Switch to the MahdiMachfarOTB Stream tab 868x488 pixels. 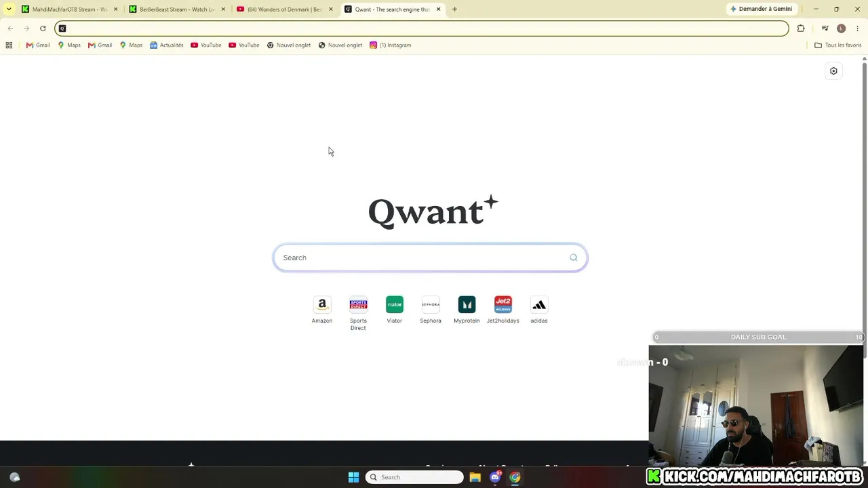click(x=69, y=9)
